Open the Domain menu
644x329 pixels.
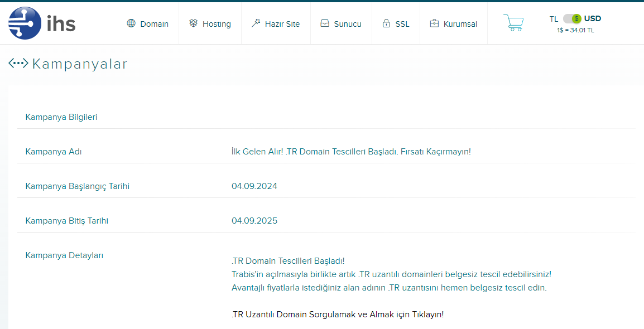(x=155, y=24)
